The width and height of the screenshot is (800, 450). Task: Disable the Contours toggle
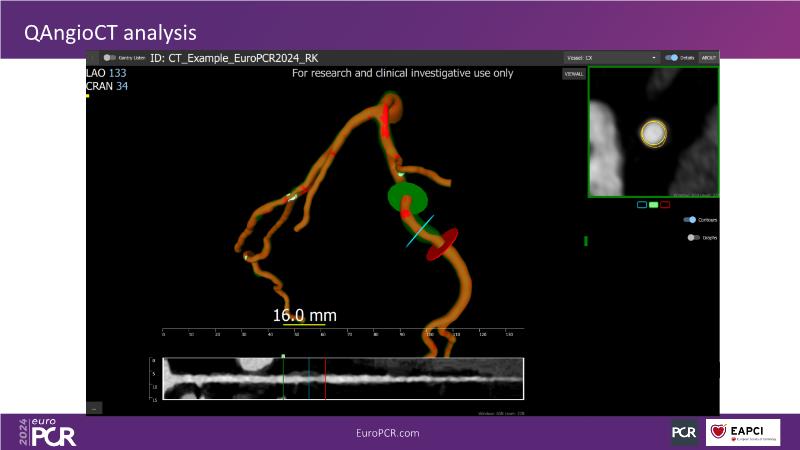pos(689,219)
